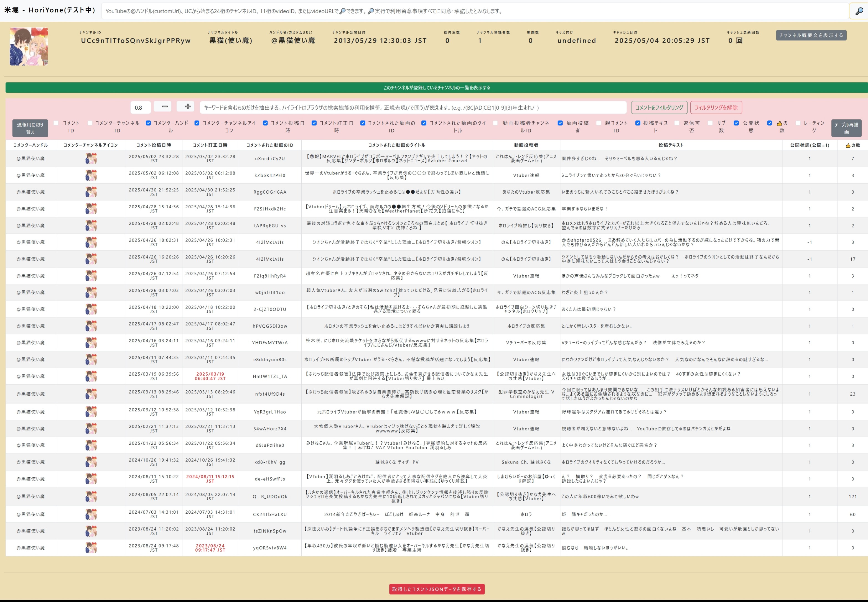Sort by 動画投稿者 column header

(526, 145)
